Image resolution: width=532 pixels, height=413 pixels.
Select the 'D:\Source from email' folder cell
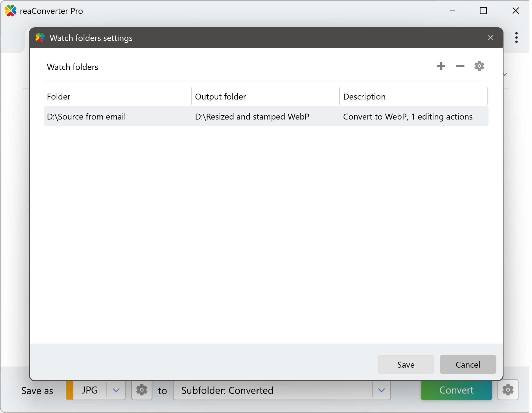[x=86, y=116]
